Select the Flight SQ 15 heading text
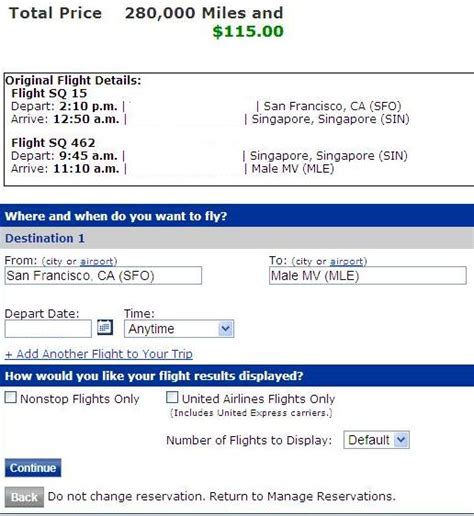 point(49,93)
